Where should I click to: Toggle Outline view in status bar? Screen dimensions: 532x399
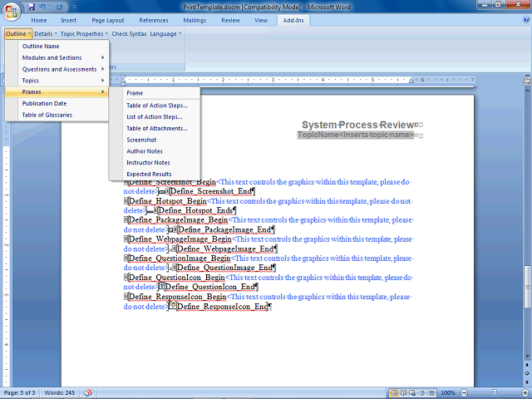(422, 393)
